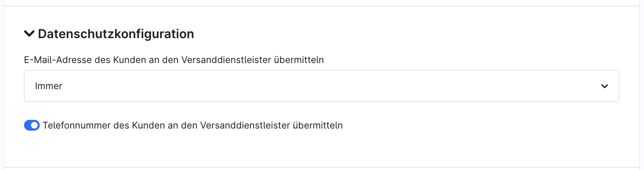
Task: Click the Datenschutzkonfiguration heading
Action: [x=116, y=34]
